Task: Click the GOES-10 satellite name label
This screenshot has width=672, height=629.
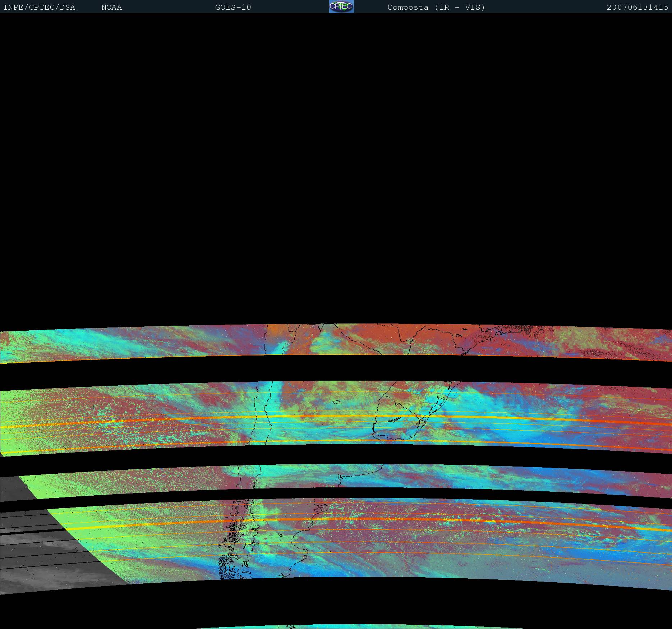Action: 233,7
